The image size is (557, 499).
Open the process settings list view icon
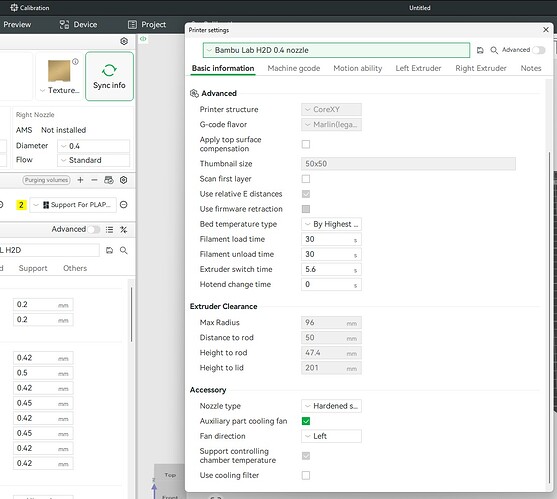tap(109, 230)
